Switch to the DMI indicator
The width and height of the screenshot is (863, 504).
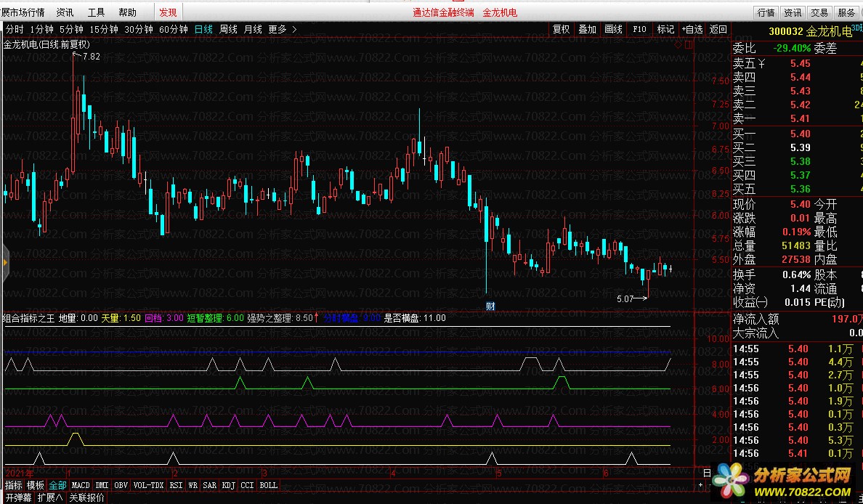102,485
